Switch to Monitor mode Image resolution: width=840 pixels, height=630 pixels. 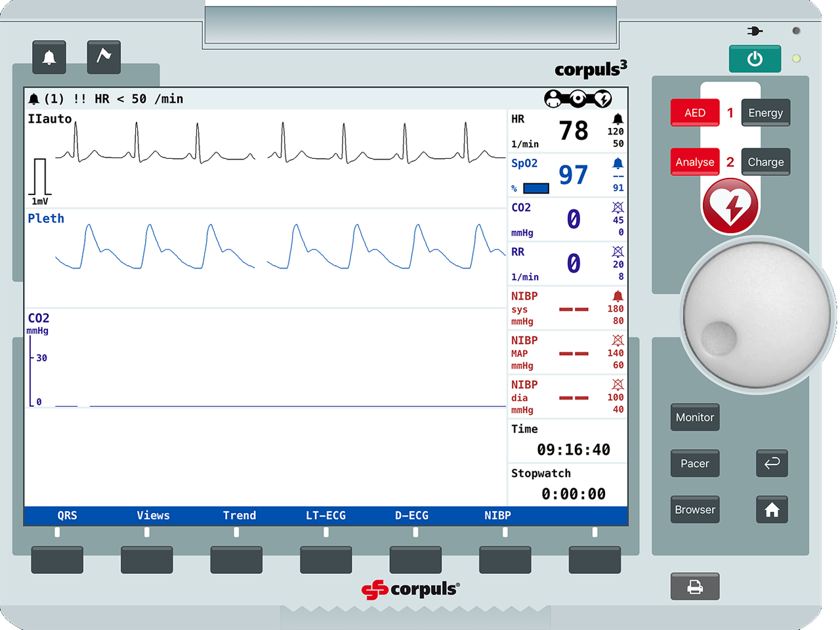(695, 417)
